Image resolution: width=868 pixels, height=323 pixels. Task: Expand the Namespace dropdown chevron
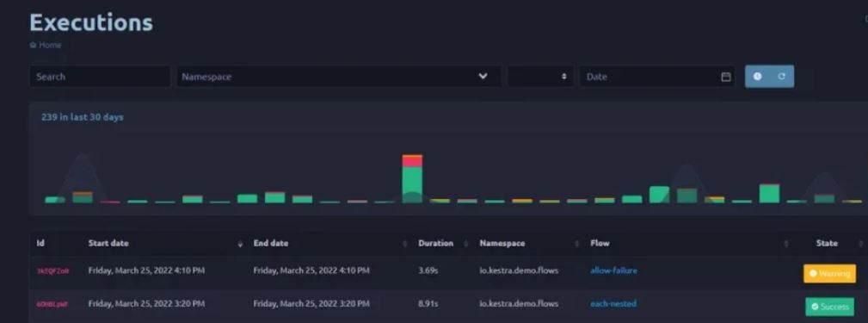pos(483,77)
